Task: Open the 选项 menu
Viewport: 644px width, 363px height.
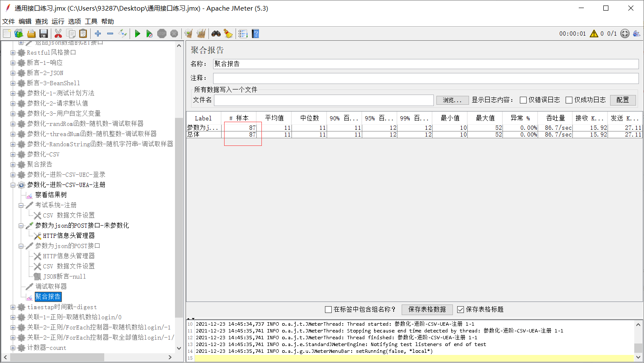Action: point(75,21)
